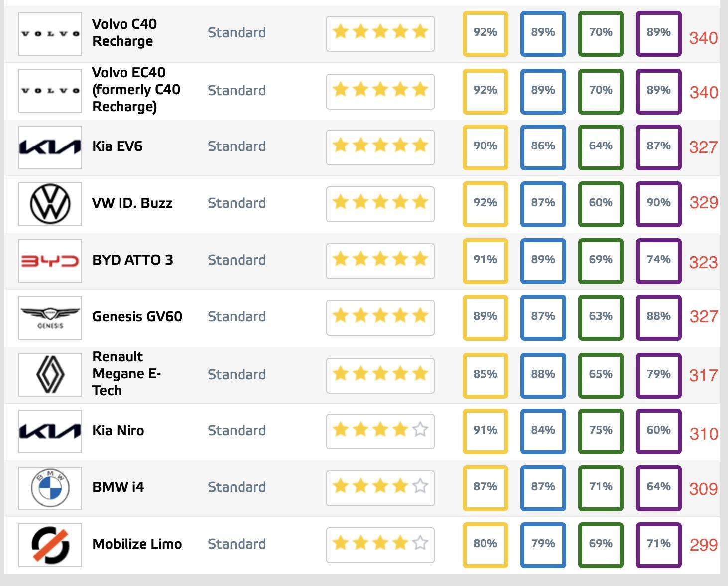Open the Volvo EC40 (formerly C40 Recharge) link

tap(136, 90)
